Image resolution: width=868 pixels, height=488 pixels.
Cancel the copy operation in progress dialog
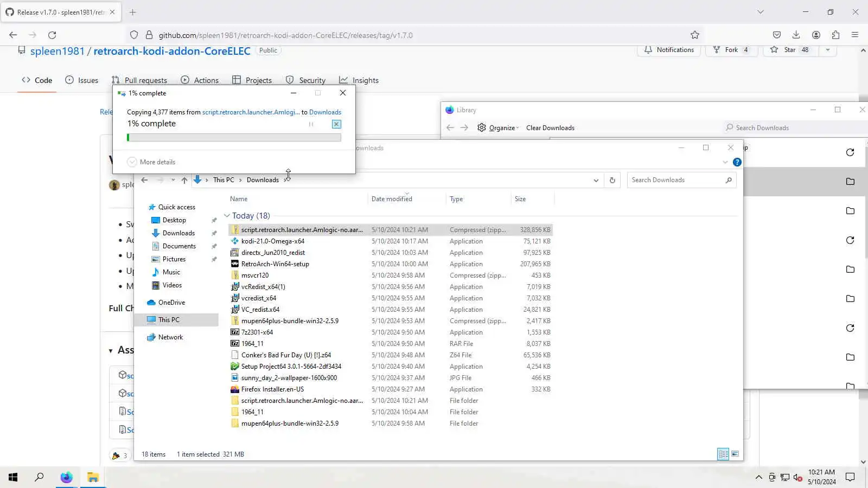coord(336,124)
